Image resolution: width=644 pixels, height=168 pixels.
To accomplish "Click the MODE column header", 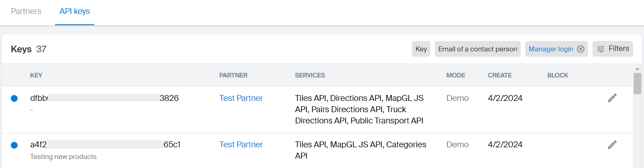I will coord(456,75).
